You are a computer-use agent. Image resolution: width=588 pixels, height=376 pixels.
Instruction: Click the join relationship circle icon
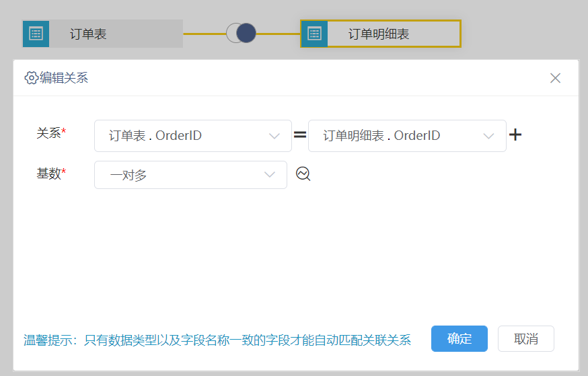coord(241,33)
